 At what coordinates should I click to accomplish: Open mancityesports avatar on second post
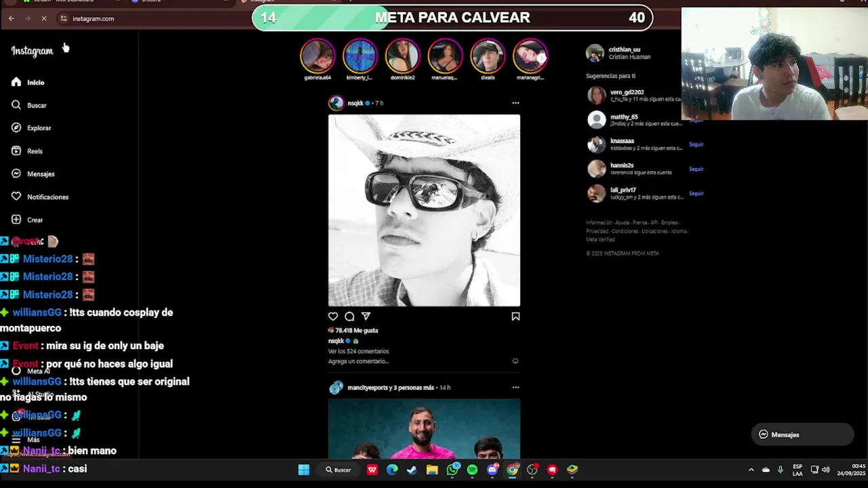click(336, 388)
